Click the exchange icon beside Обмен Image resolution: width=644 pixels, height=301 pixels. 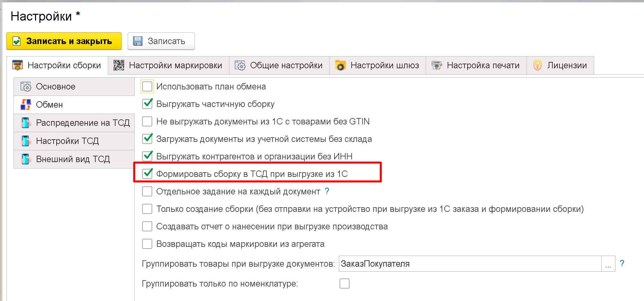click(26, 105)
